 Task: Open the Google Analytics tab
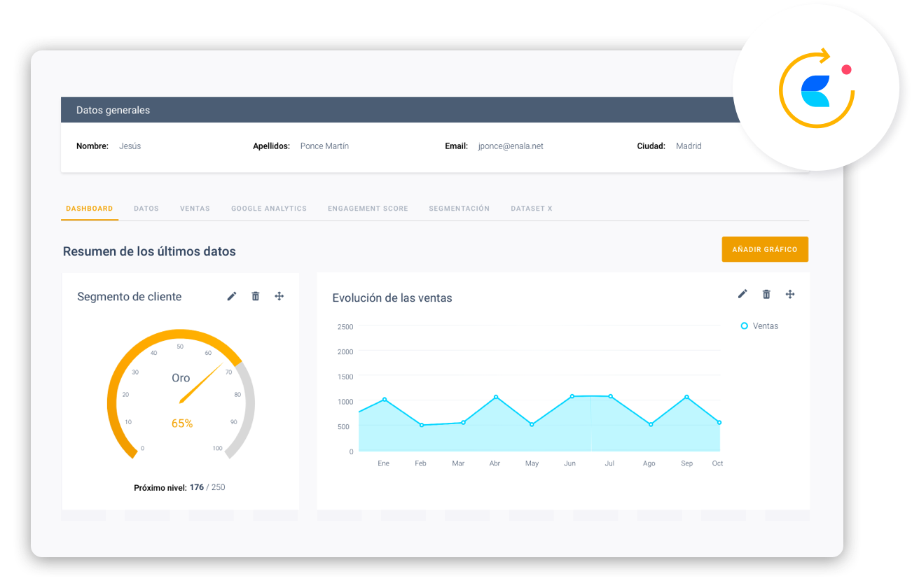pos(269,209)
